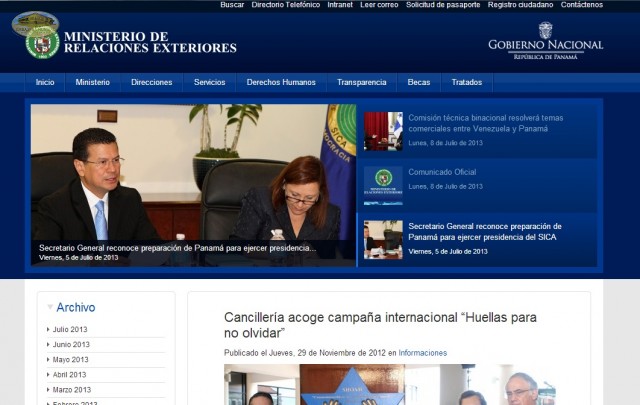Expand the Marzo 2013 archive arrow
The width and height of the screenshot is (640, 405).
coord(48,389)
